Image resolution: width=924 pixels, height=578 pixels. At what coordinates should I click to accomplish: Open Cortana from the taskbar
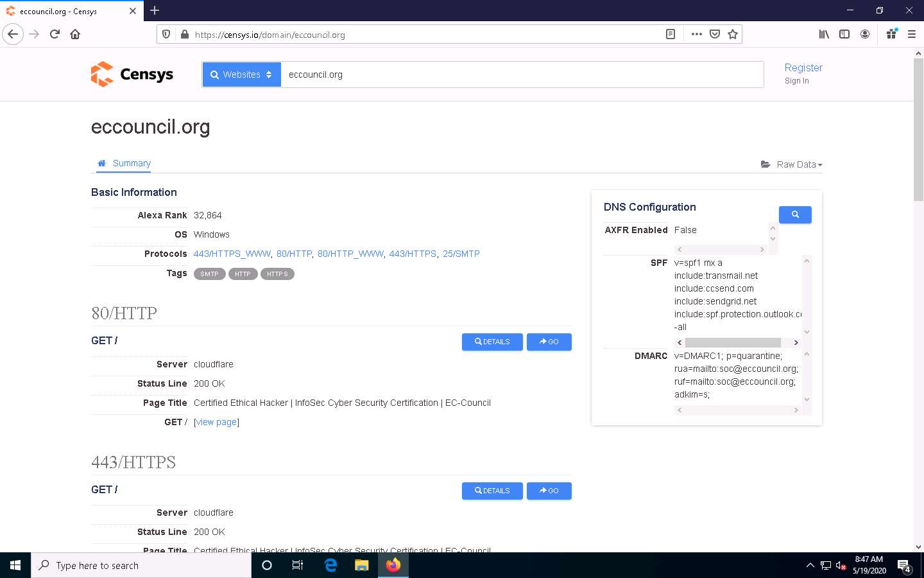[x=267, y=565]
